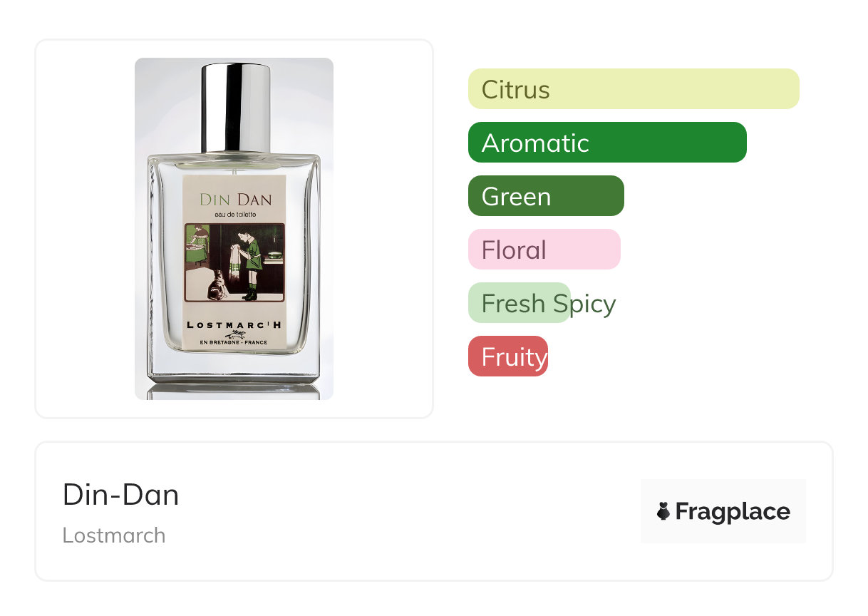Open the Din-Dan perfume title
Viewport: 868px width, 616px height.
pos(121,494)
